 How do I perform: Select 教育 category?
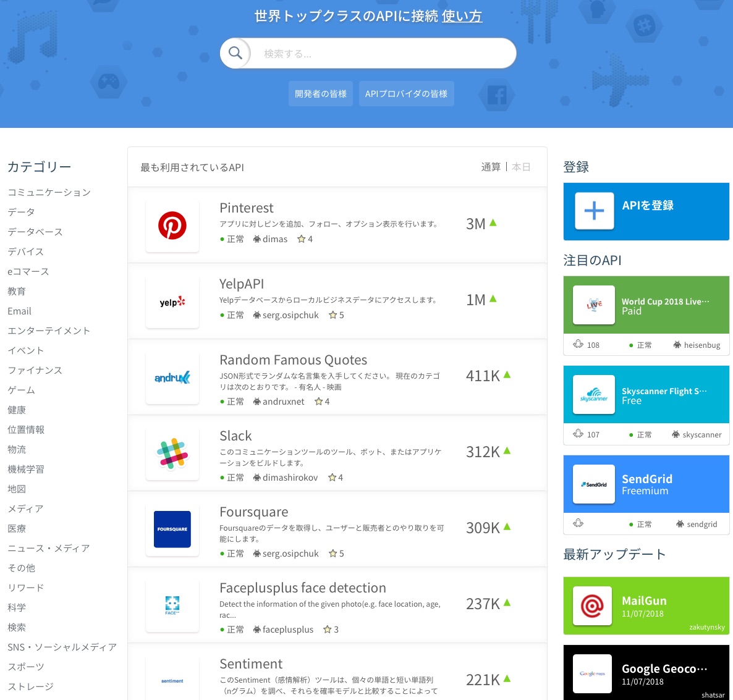tap(16, 291)
